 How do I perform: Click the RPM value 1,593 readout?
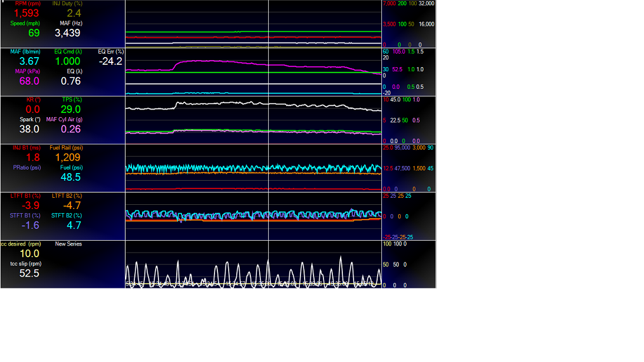25,13
